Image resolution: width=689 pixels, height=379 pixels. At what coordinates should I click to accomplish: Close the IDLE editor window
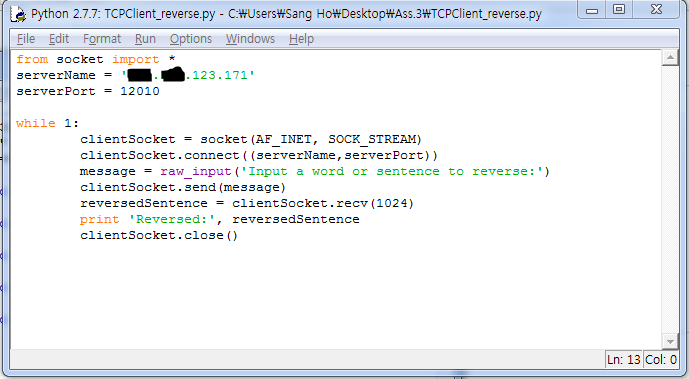[656, 10]
